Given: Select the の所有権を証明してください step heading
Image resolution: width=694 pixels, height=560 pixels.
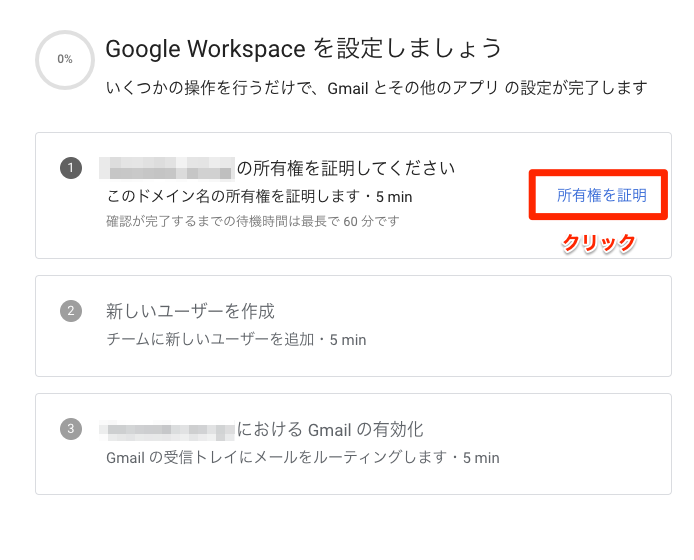Looking at the screenshot, I should pos(346,167).
